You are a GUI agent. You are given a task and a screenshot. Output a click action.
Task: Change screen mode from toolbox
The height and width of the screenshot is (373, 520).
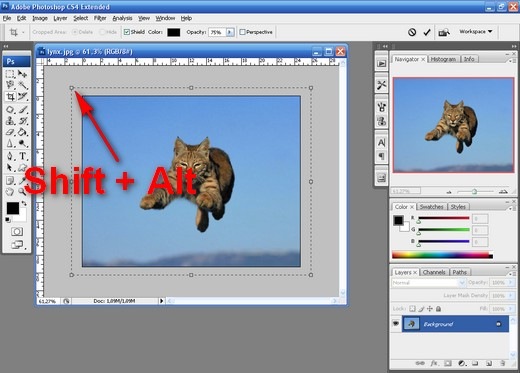click(x=17, y=245)
